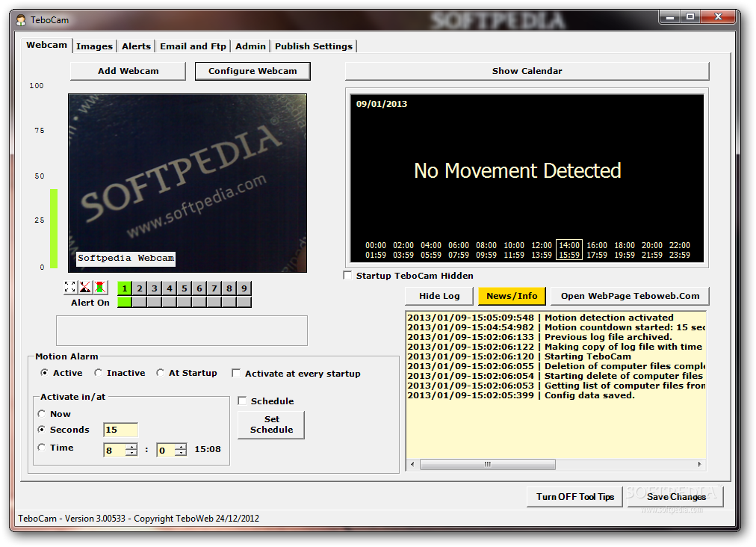756x547 pixels.
Task: Select webcam slot 7 button
Action: pyautogui.click(x=214, y=288)
